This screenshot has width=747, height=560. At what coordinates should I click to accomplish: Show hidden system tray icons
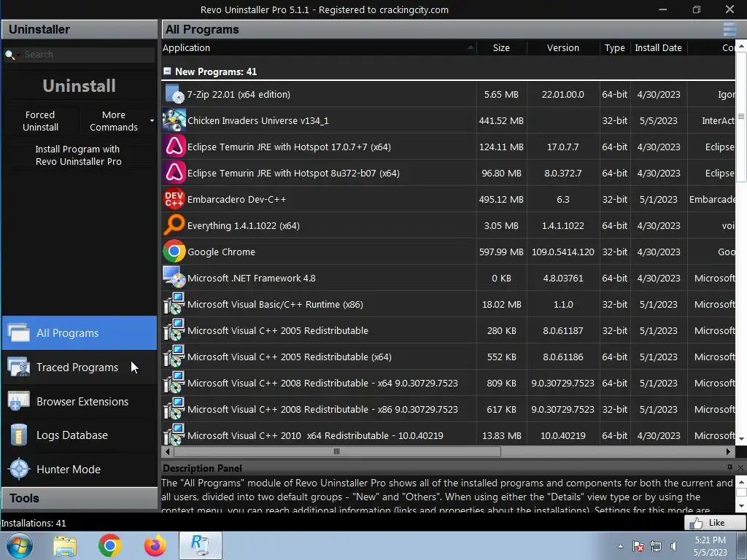pos(620,546)
